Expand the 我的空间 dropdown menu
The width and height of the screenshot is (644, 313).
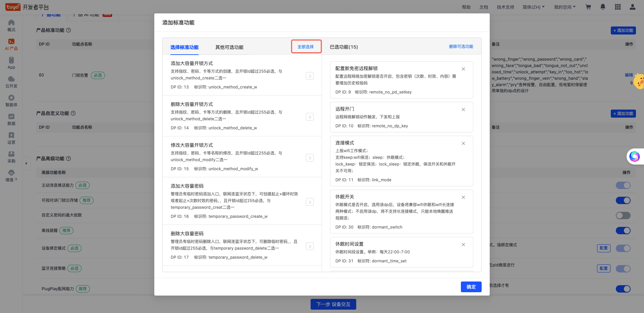pos(565,7)
